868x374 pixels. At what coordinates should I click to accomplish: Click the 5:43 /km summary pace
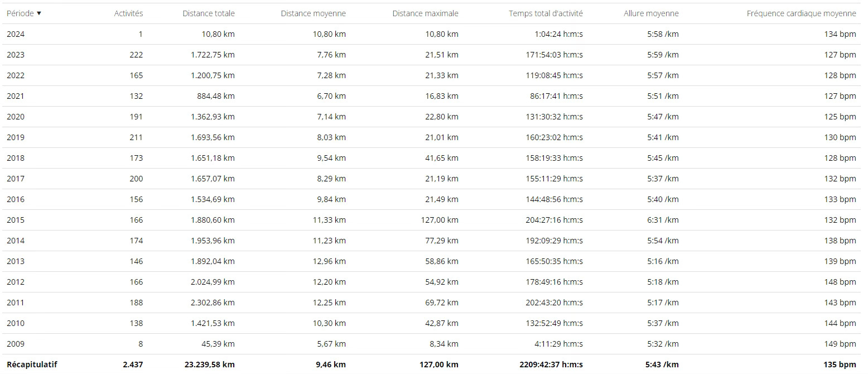coord(662,365)
